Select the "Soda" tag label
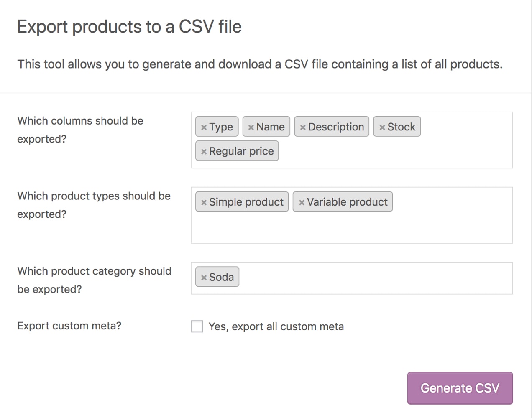The image size is (532, 418). click(x=223, y=277)
